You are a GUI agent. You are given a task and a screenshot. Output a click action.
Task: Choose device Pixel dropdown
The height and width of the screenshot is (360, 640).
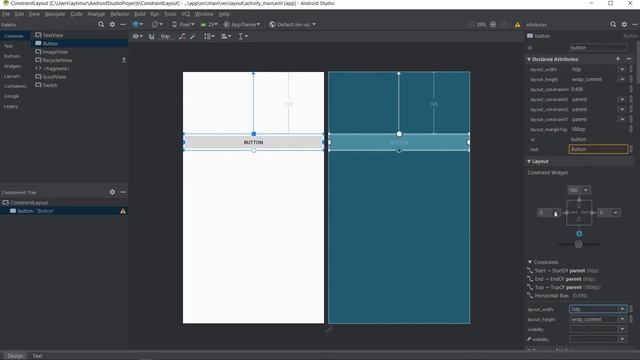click(183, 24)
